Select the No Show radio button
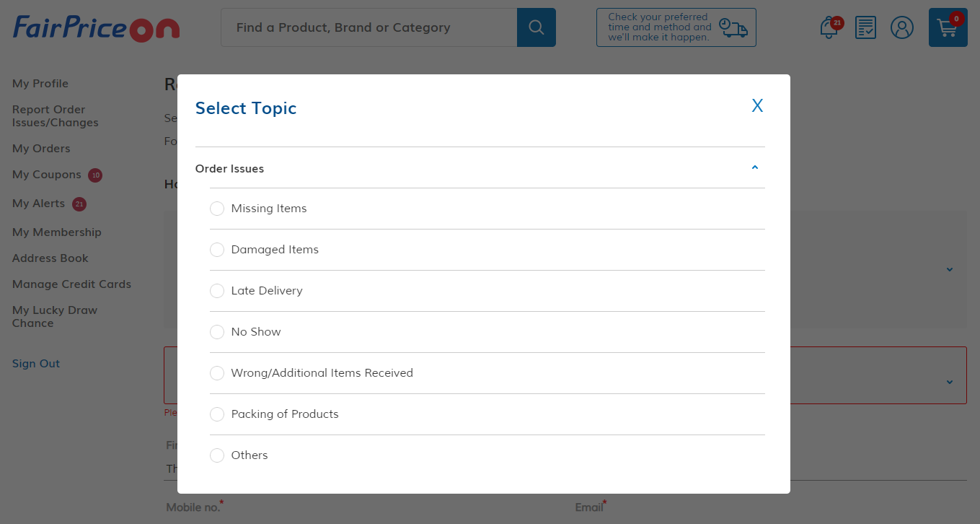This screenshot has height=524, width=980. pyautogui.click(x=217, y=332)
